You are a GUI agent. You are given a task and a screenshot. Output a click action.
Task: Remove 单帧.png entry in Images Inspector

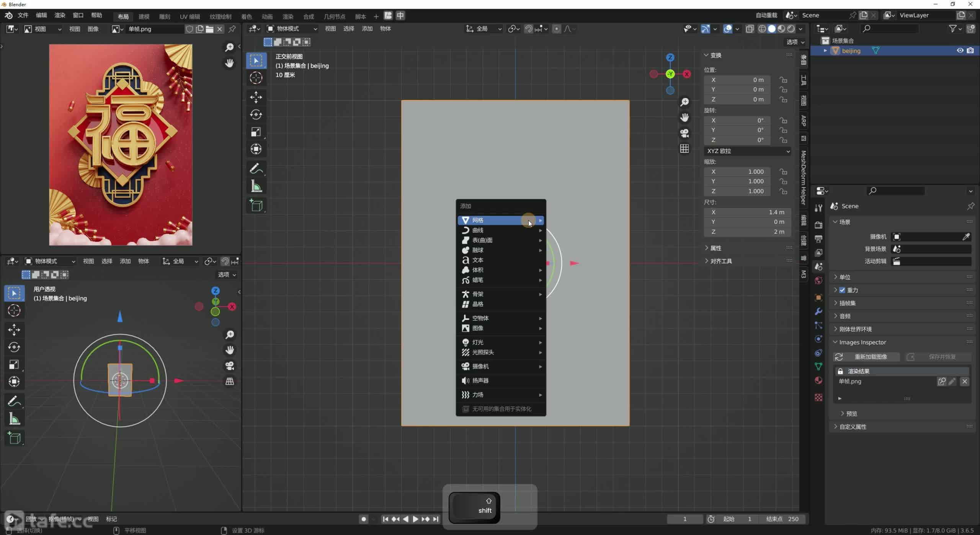point(965,382)
